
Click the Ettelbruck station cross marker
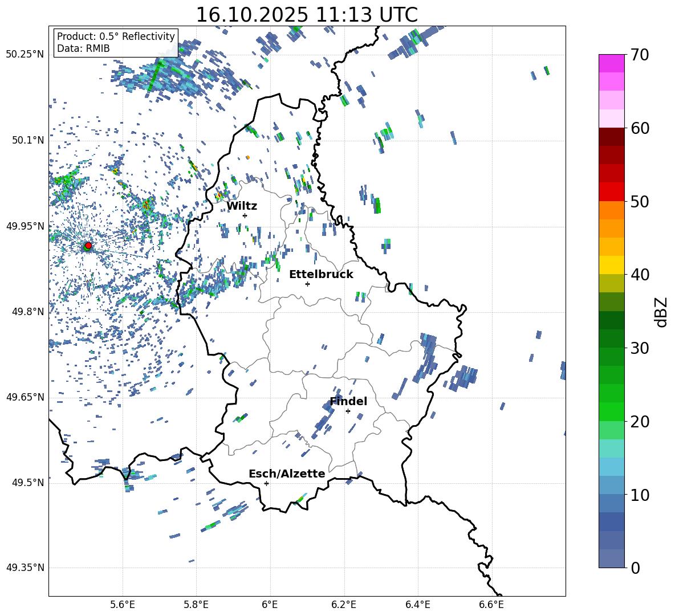click(x=307, y=284)
